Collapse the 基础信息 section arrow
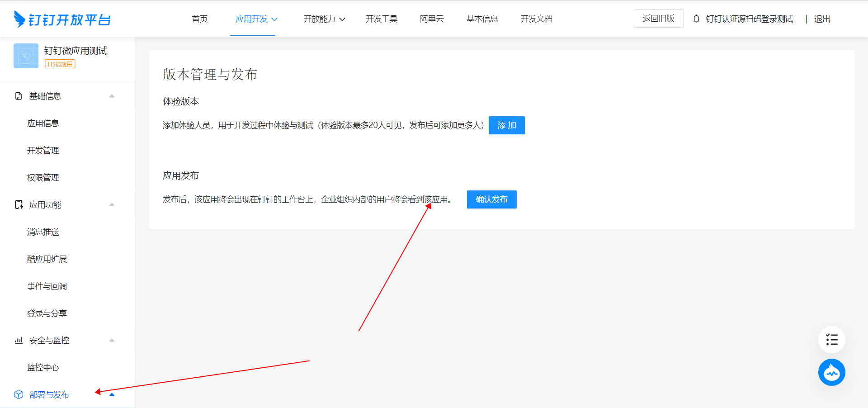The height and width of the screenshot is (408, 868). click(112, 96)
